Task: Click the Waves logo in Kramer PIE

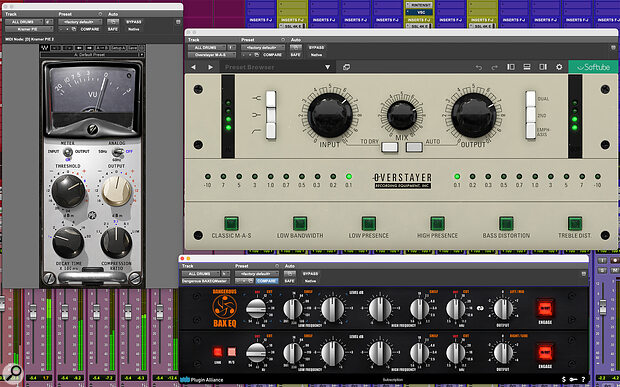Action: (45, 48)
